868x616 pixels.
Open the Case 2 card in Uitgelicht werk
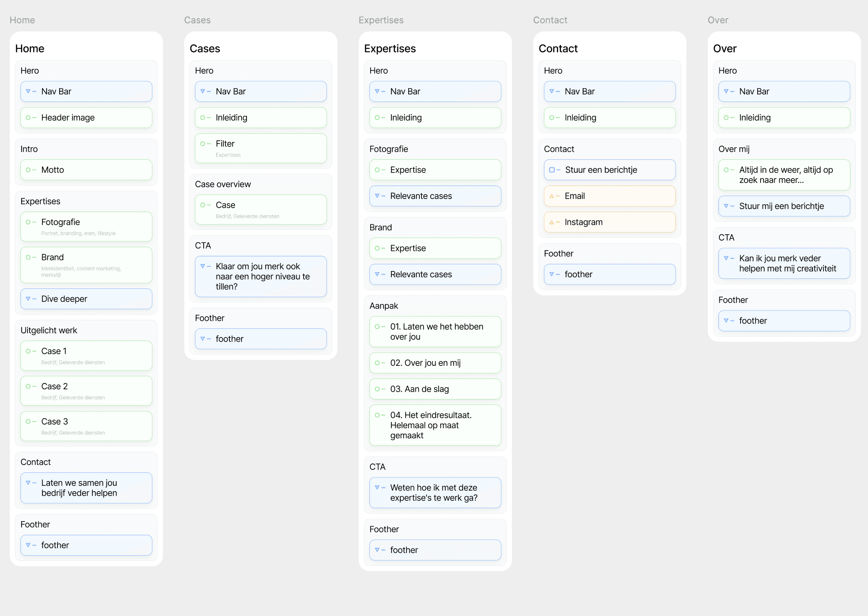86,391
